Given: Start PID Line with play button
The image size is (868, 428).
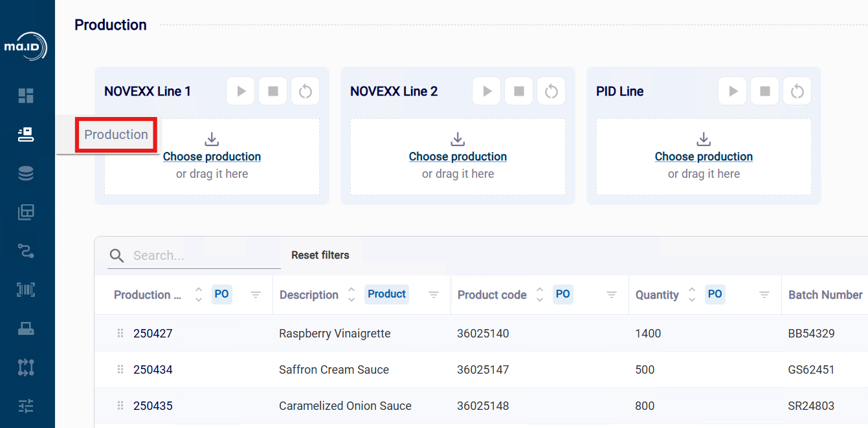Looking at the screenshot, I should [x=733, y=91].
